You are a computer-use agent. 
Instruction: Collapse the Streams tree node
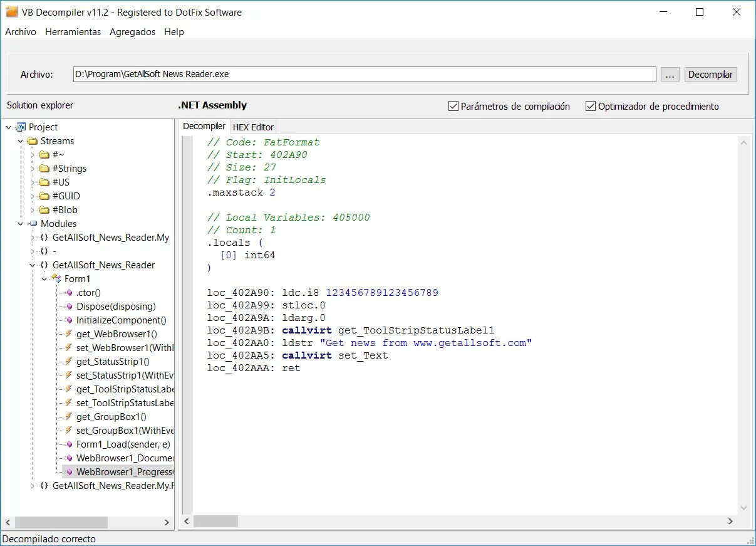[21, 141]
